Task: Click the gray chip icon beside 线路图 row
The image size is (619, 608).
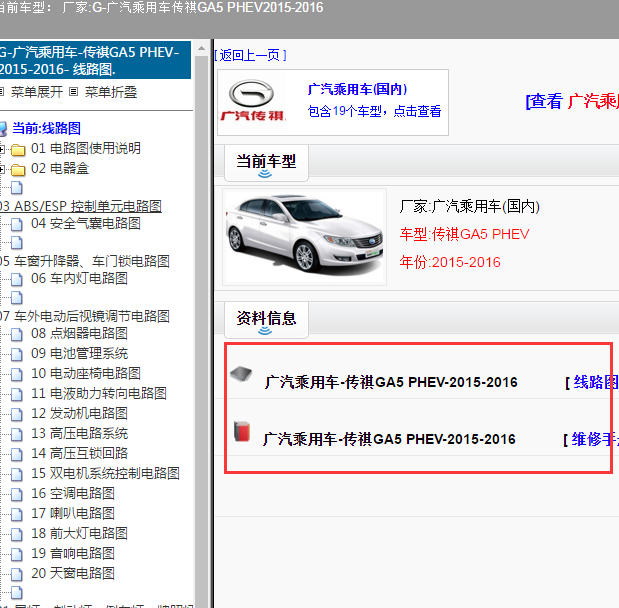Action: (241, 373)
